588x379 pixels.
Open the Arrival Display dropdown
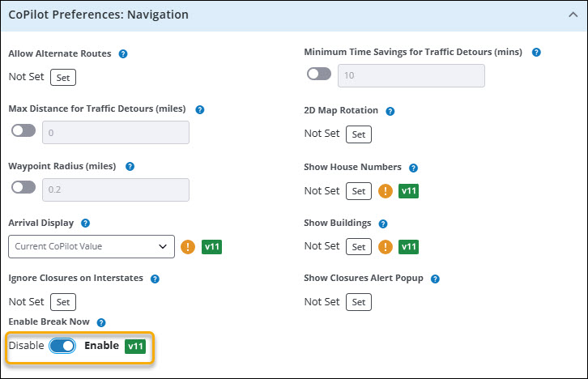point(92,246)
